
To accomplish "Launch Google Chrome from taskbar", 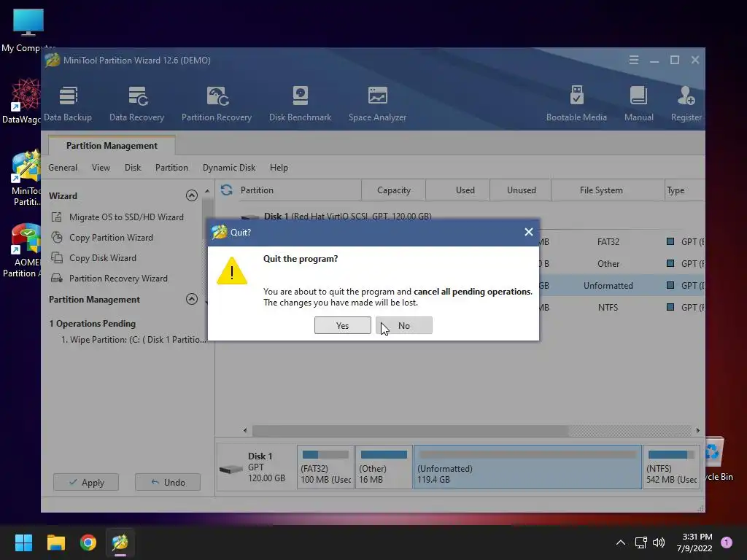I will pyautogui.click(x=88, y=542).
